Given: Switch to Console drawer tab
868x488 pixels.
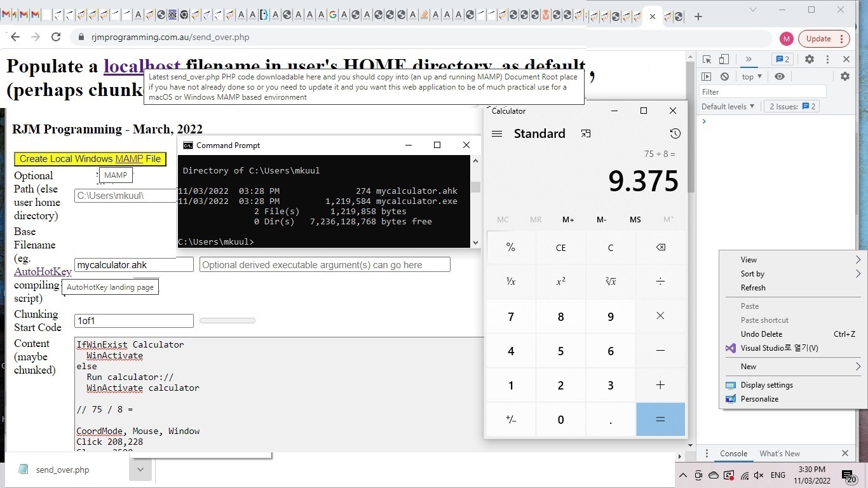Looking at the screenshot, I should (733, 454).
